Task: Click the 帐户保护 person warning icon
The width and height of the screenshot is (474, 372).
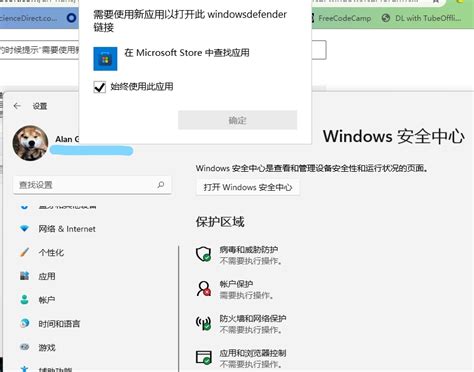Action: pyautogui.click(x=203, y=288)
